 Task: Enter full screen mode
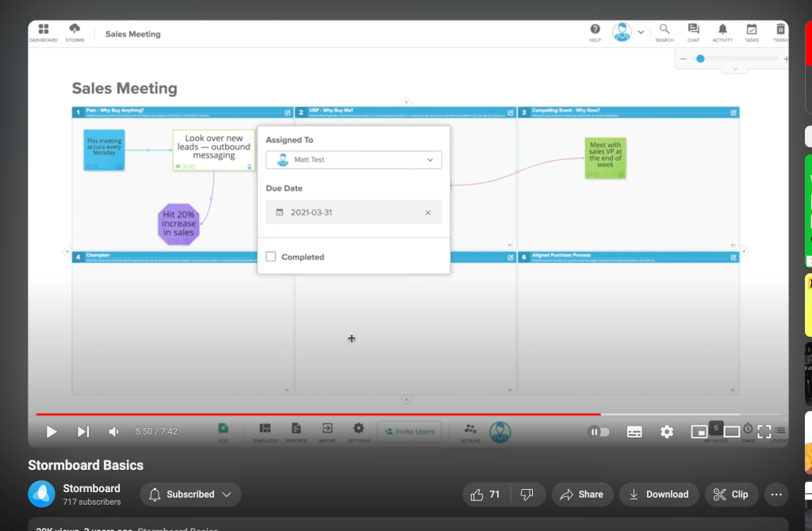tap(764, 432)
